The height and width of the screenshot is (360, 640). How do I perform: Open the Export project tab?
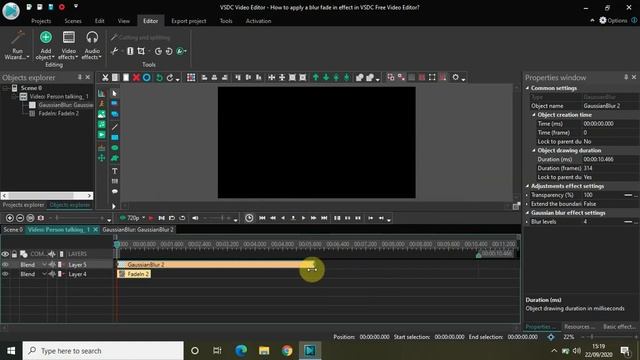189,21
